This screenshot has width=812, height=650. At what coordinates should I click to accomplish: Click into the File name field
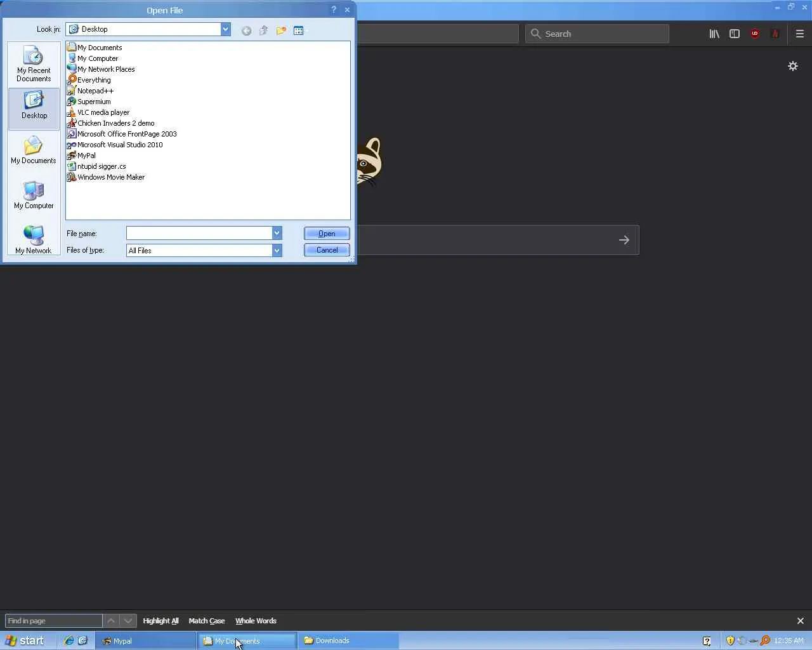click(199, 234)
